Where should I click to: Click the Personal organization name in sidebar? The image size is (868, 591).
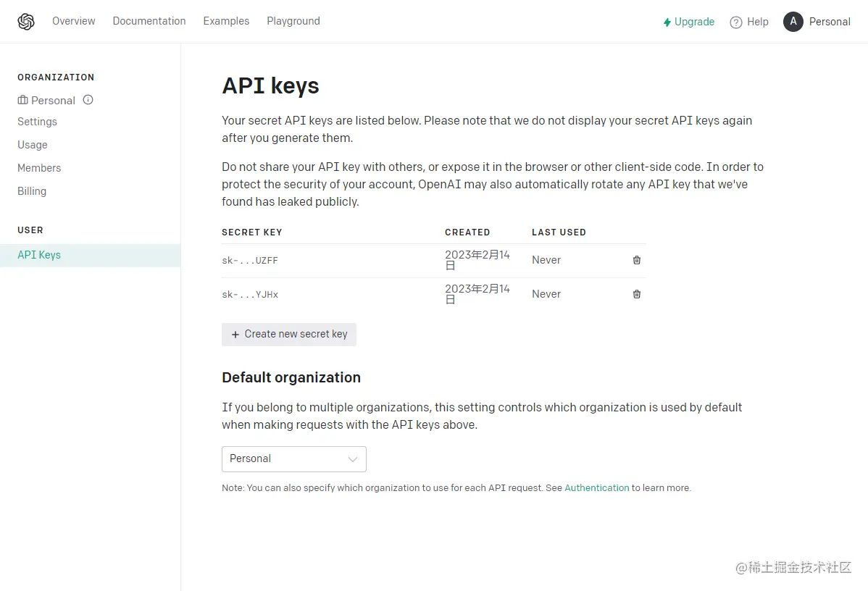[53, 100]
